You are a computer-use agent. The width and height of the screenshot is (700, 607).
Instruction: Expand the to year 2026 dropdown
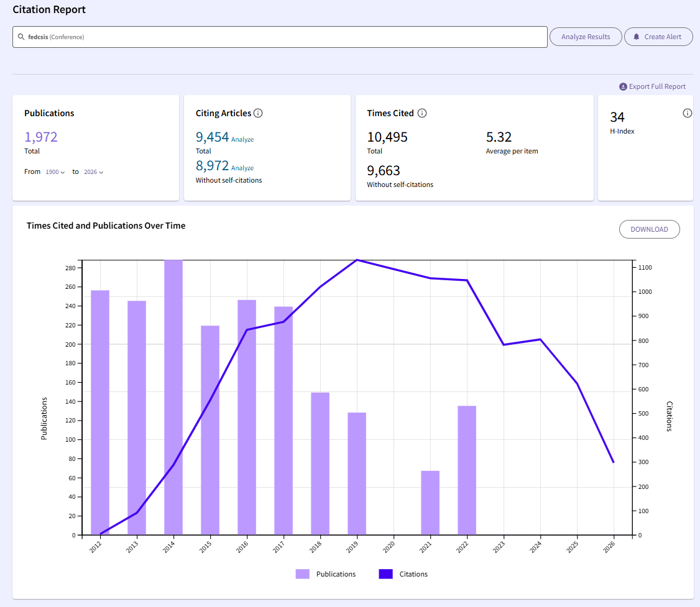pos(93,171)
